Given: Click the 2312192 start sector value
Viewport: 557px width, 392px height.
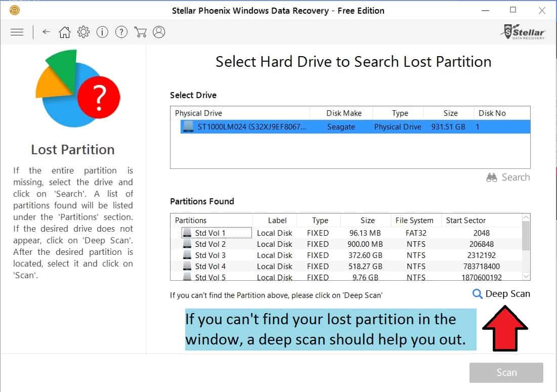Looking at the screenshot, I should [481, 255].
